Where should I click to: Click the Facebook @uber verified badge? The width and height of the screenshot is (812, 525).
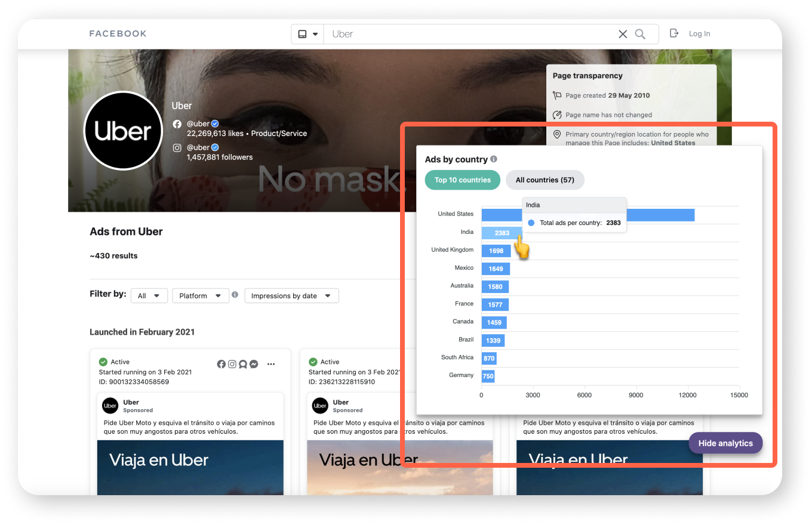tap(215, 124)
